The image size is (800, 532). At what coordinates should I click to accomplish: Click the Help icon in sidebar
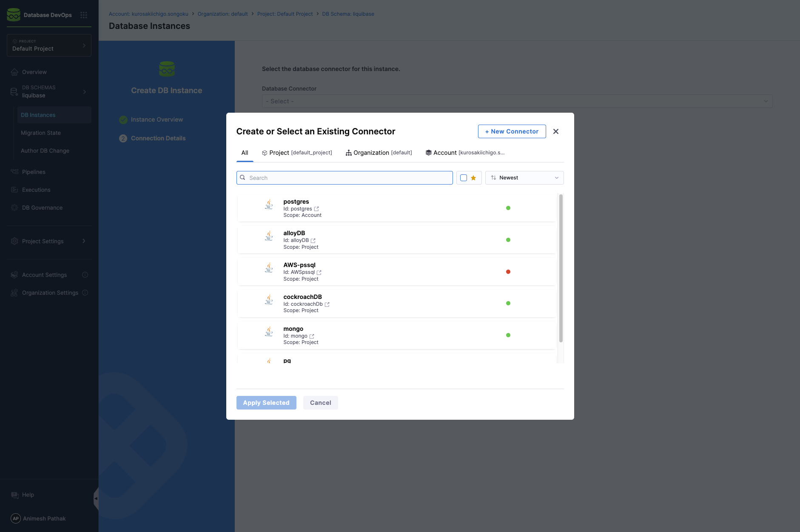[x=15, y=495]
